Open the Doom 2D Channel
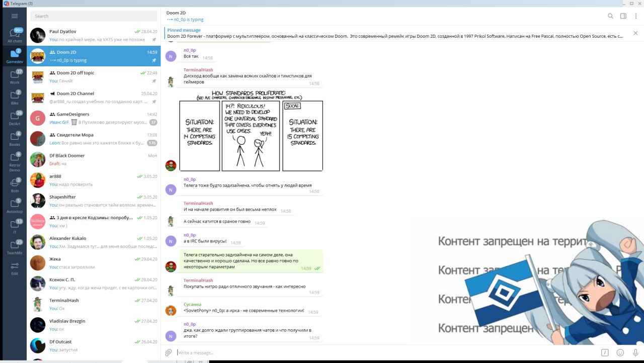644x363 pixels. pyautogui.click(x=94, y=97)
